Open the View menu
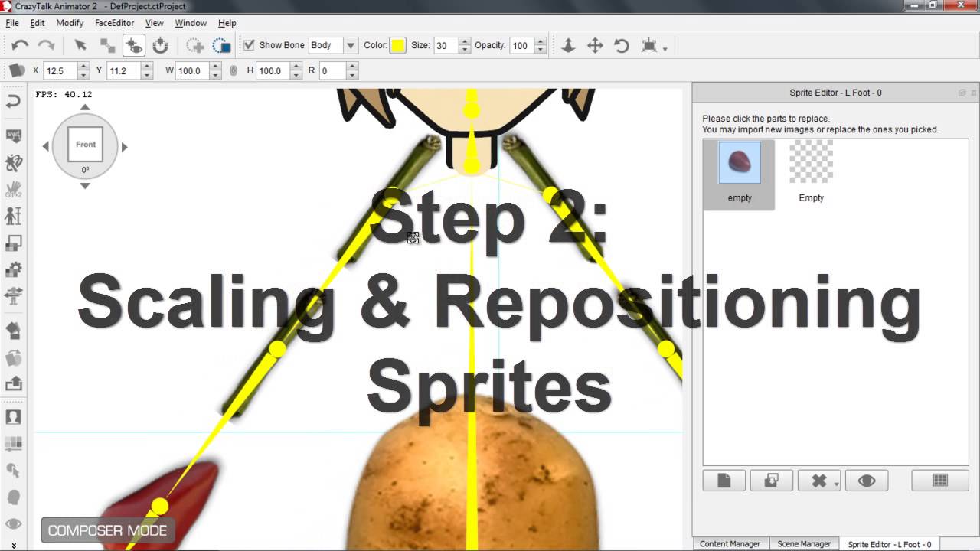 (x=154, y=23)
